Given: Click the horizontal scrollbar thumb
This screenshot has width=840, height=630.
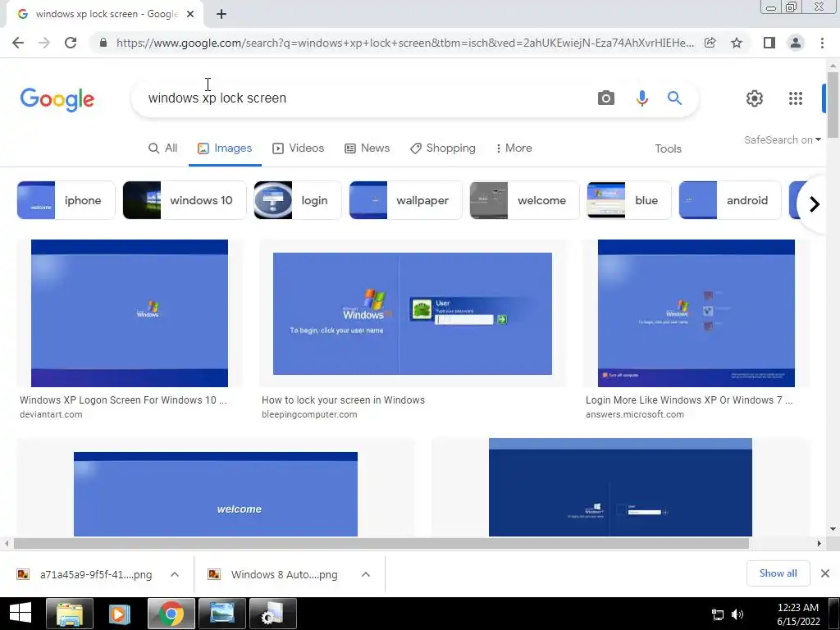Looking at the screenshot, I should (x=381, y=544).
